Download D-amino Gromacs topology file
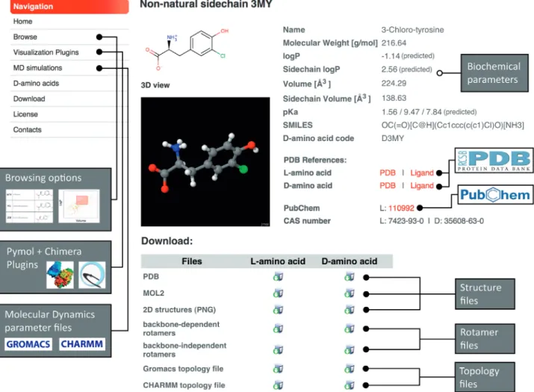The image size is (534, 392). [x=349, y=369]
